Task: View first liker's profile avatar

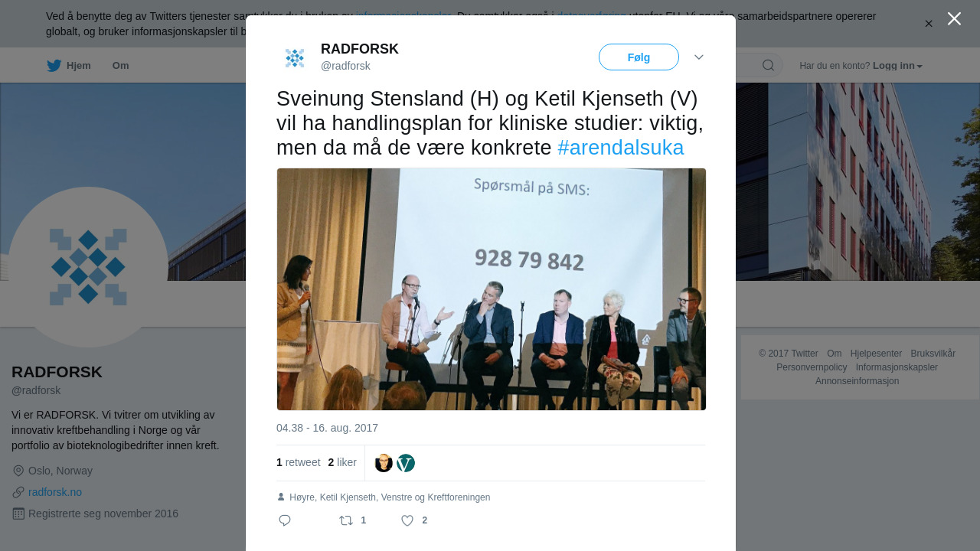Action: 384,463
